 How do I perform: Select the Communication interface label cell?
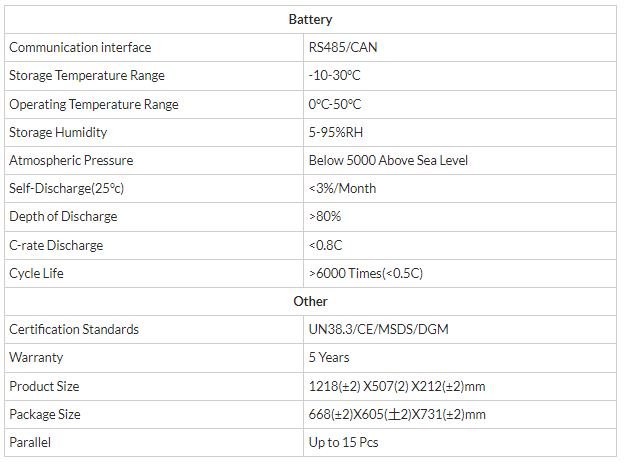pos(80,47)
